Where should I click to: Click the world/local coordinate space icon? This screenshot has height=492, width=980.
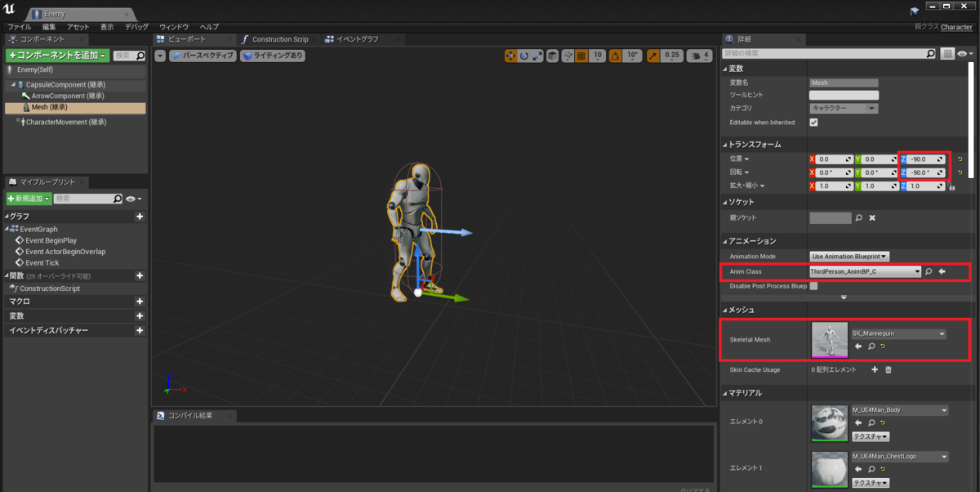coord(553,56)
